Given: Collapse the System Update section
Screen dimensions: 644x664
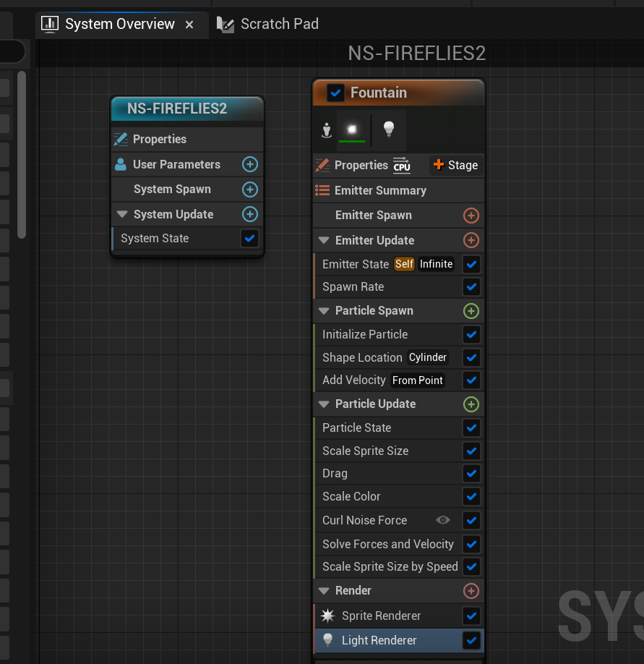Looking at the screenshot, I should (122, 214).
